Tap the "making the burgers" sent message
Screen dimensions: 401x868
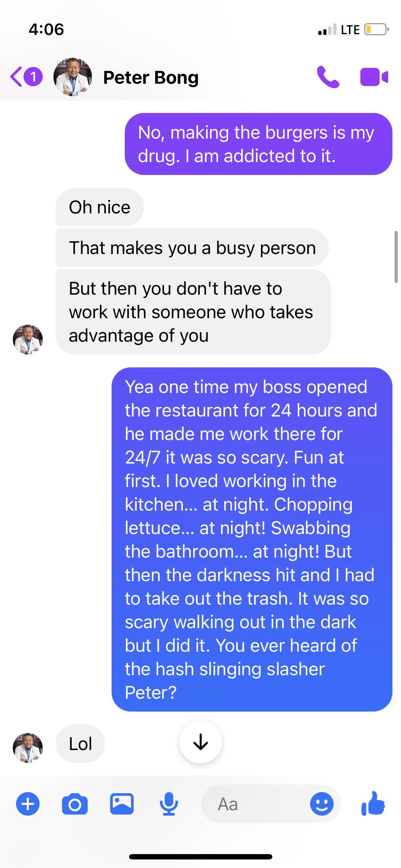258,144
